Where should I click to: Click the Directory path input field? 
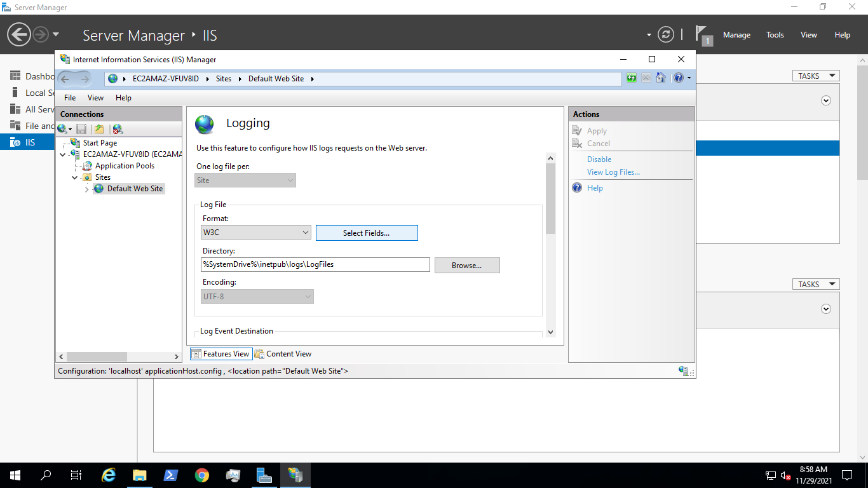(315, 264)
